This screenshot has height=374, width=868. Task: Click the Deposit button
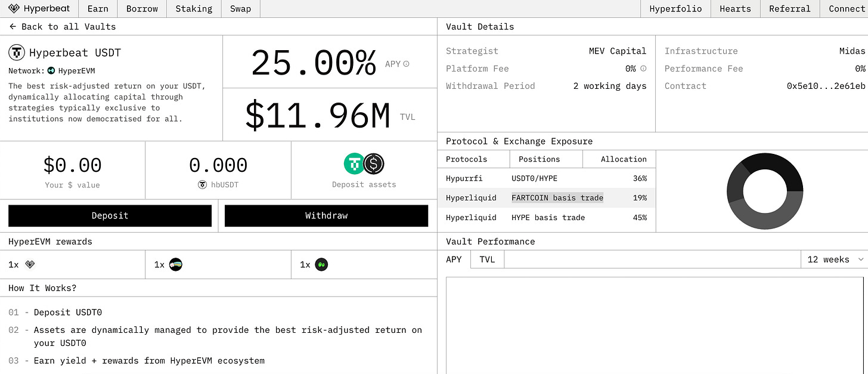tap(110, 216)
